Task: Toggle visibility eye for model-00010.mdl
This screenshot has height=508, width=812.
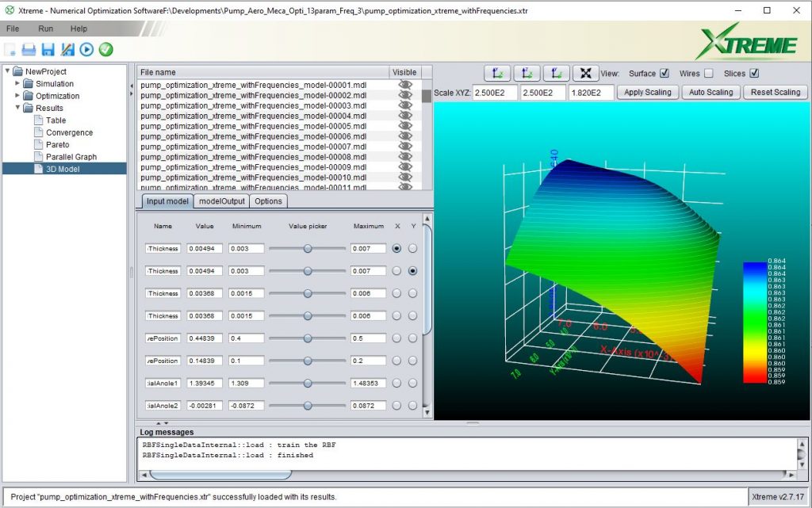Action: tap(405, 178)
